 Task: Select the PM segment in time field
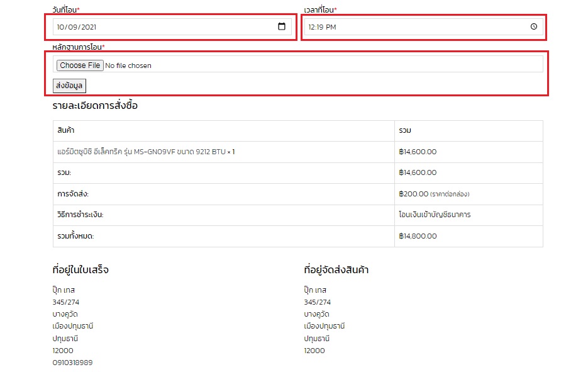(x=331, y=27)
